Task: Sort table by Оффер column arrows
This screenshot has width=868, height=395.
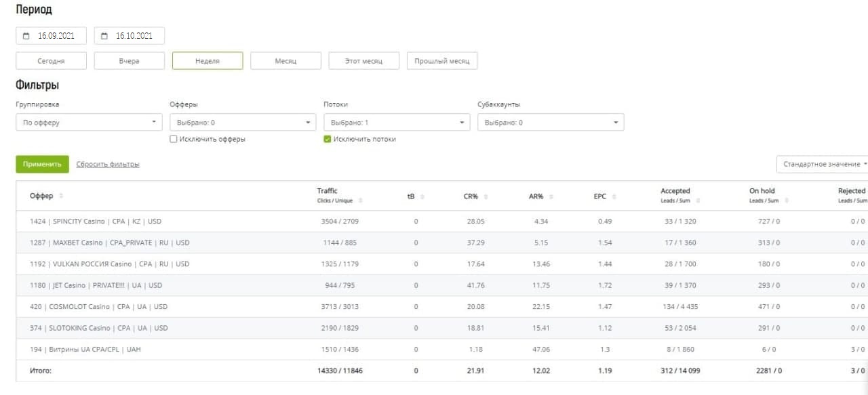Action: click(61, 196)
